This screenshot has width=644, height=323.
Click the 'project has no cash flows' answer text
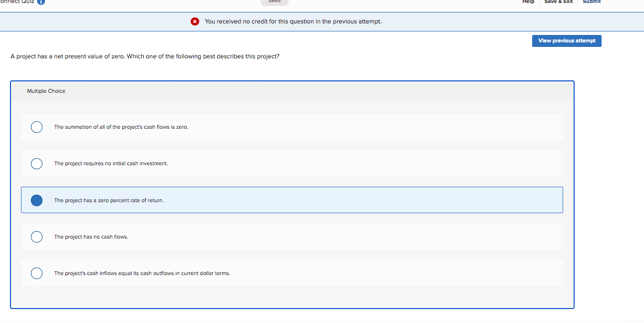pyautogui.click(x=90, y=237)
